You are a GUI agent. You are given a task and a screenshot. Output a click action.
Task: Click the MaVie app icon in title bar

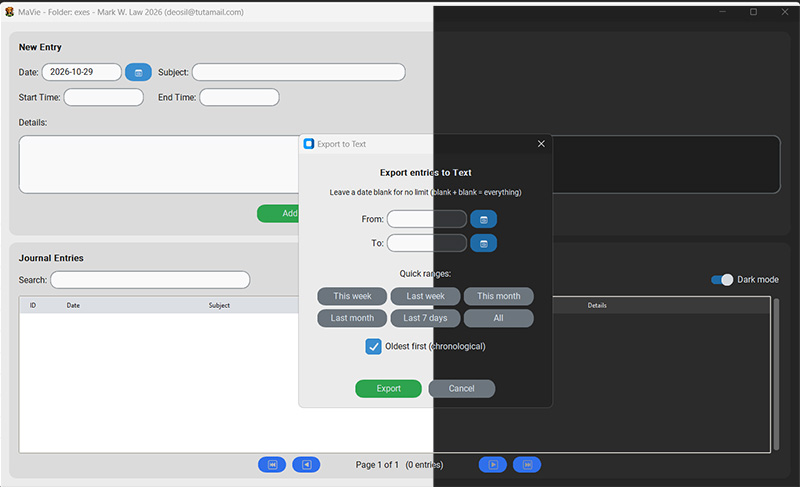pyautogui.click(x=9, y=12)
